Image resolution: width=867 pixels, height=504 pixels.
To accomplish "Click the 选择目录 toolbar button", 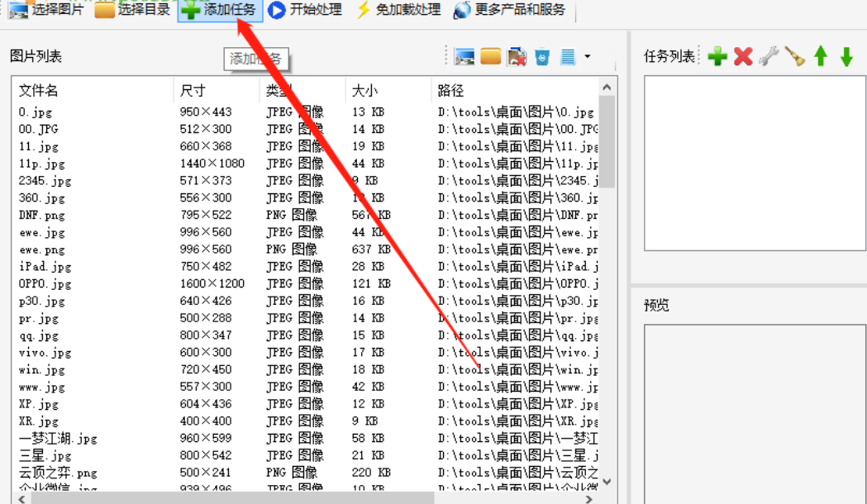I will point(133,9).
